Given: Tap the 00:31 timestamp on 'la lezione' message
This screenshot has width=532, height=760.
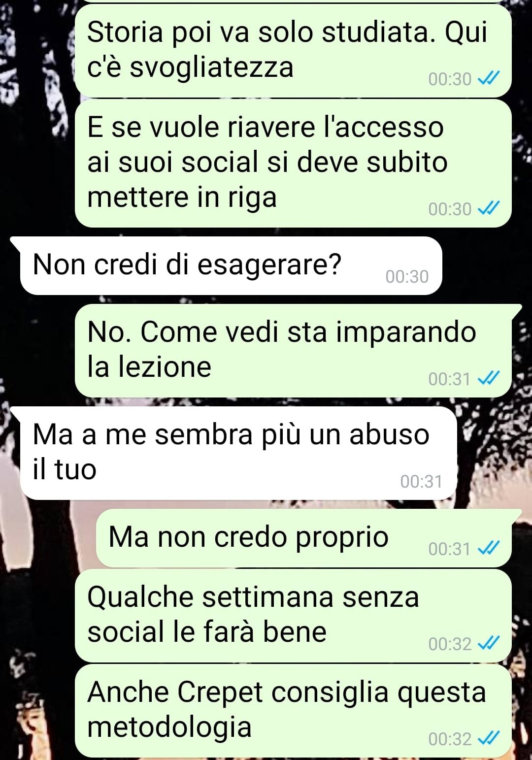Looking at the screenshot, I should tap(449, 379).
